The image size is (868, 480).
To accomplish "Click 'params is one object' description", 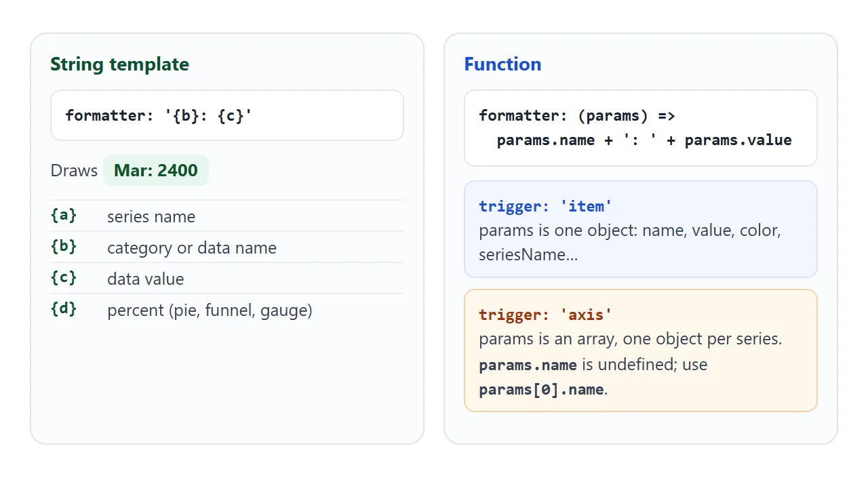I will (x=630, y=243).
